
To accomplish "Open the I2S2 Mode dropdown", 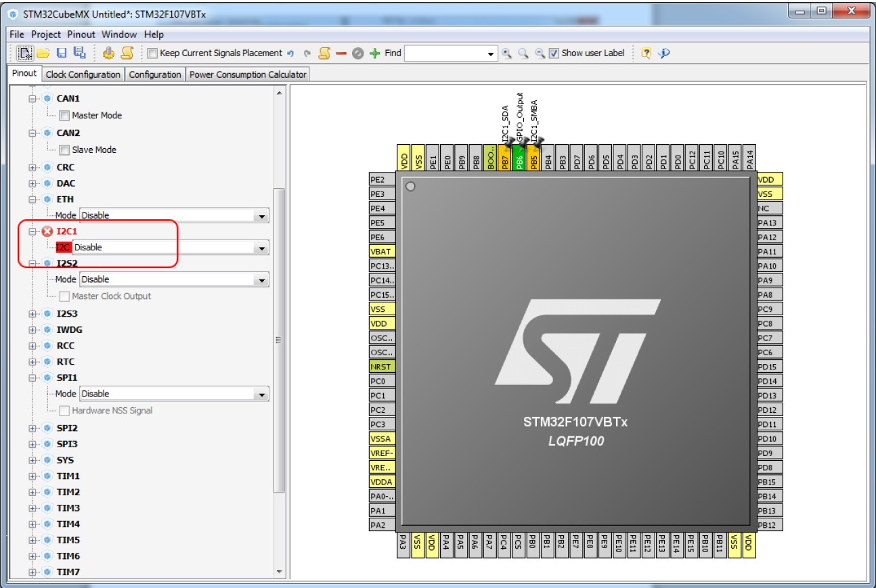I will coord(174,279).
